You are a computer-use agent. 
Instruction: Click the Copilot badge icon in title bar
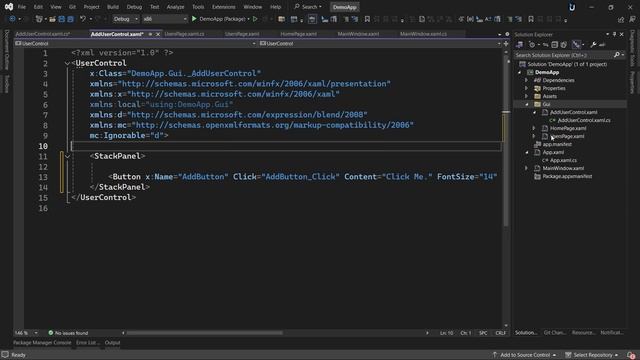pyautogui.click(x=572, y=7)
